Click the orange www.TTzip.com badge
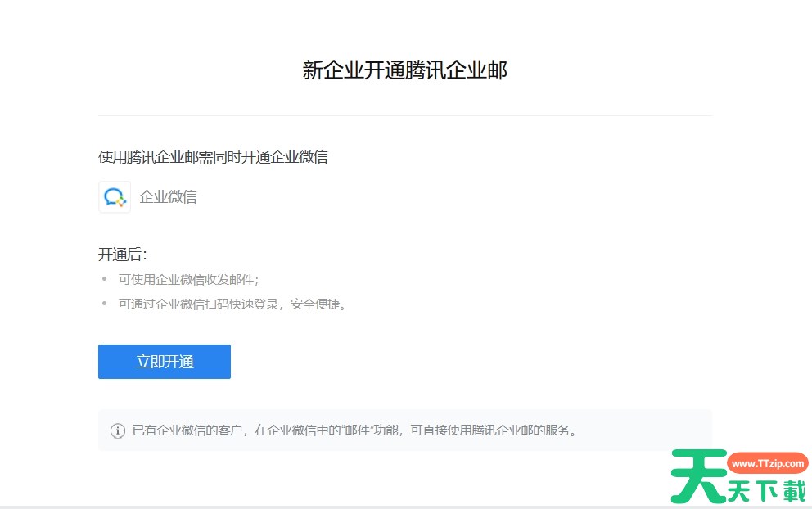The width and height of the screenshot is (812, 509). point(767,463)
